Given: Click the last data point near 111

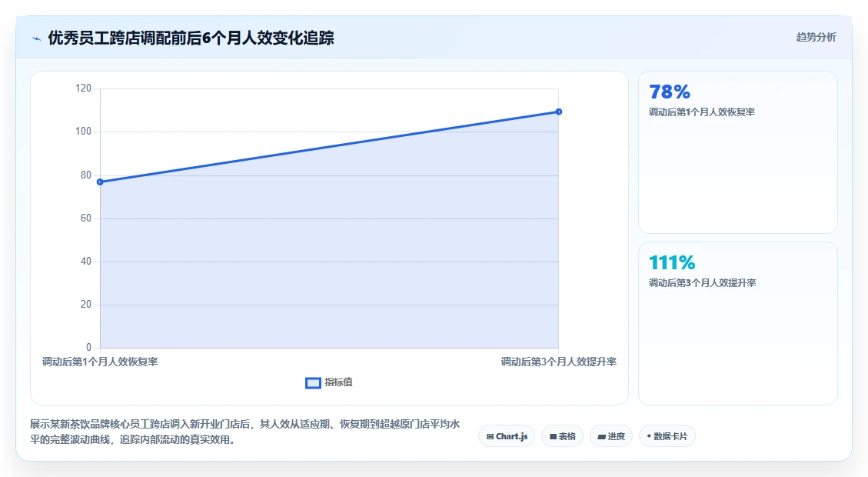Looking at the screenshot, I should (x=559, y=112).
